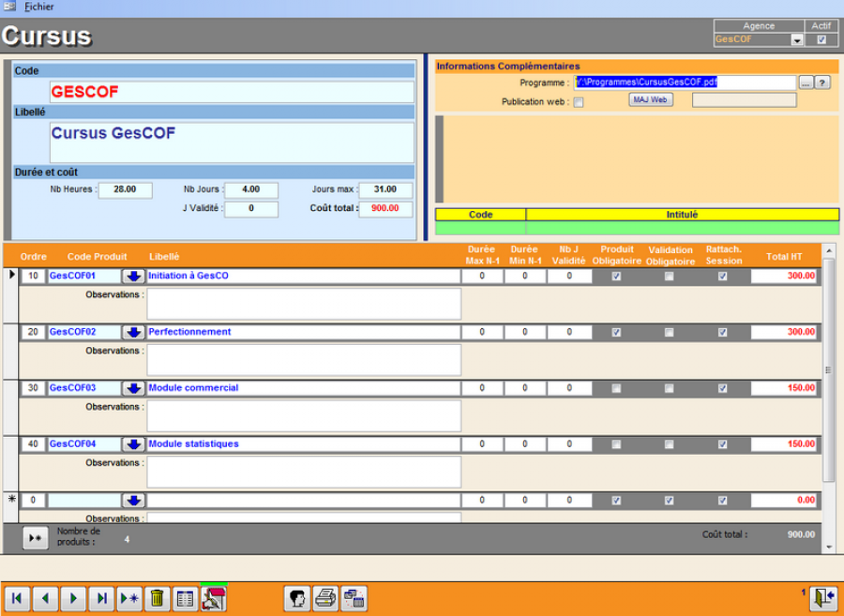Click the product list vertical scrollbar
The width and height of the screenshot is (844, 616).
(828, 369)
